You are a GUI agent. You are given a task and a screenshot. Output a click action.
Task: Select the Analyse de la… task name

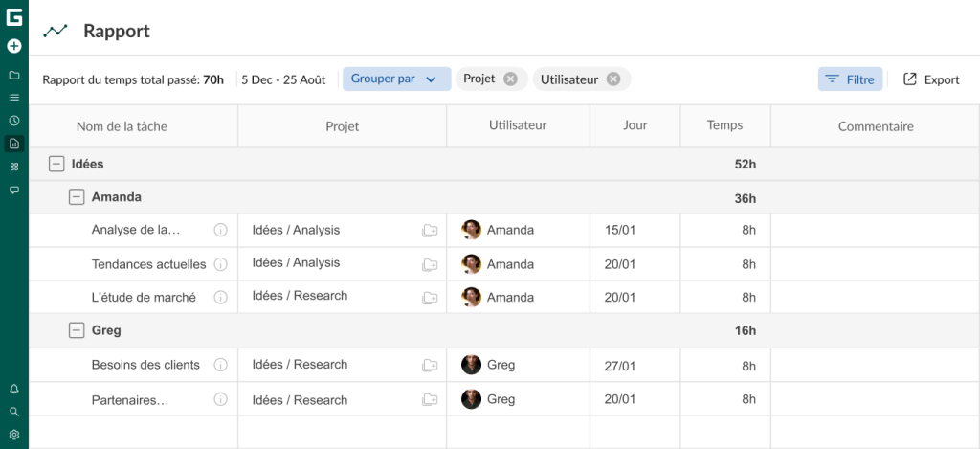(x=136, y=230)
